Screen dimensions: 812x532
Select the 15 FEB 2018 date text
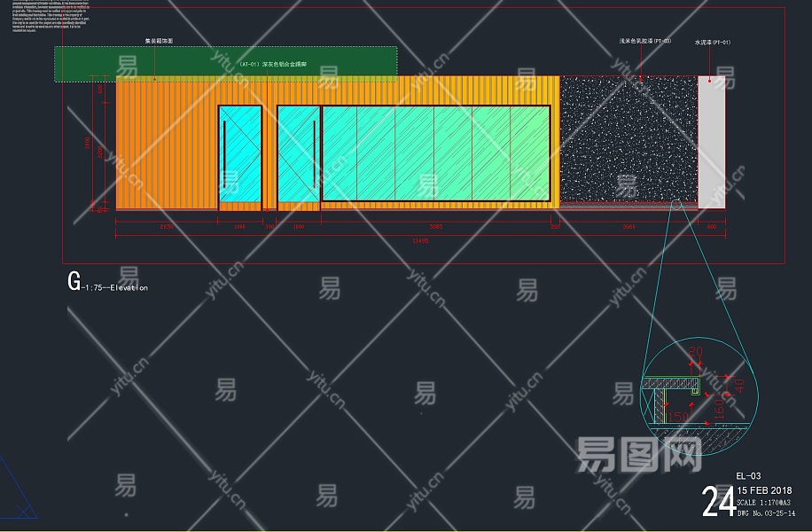pyautogui.click(x=764, y=491)
